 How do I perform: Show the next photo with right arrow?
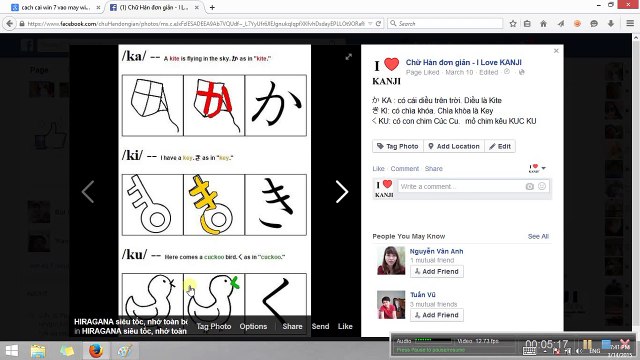pos(342,191)
